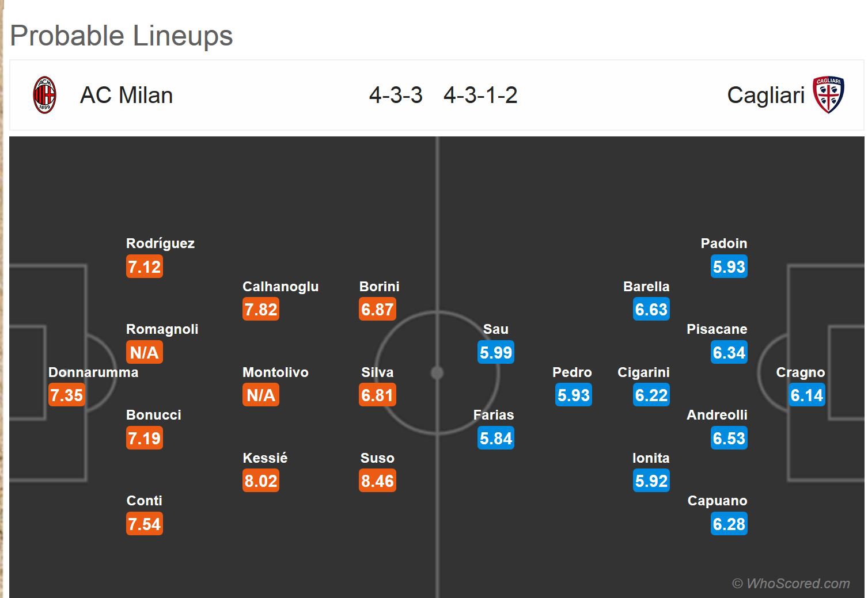Click the 4-3-1-2 formation label
Viewport: 868px width, 598px height.
tap(480, 96)
